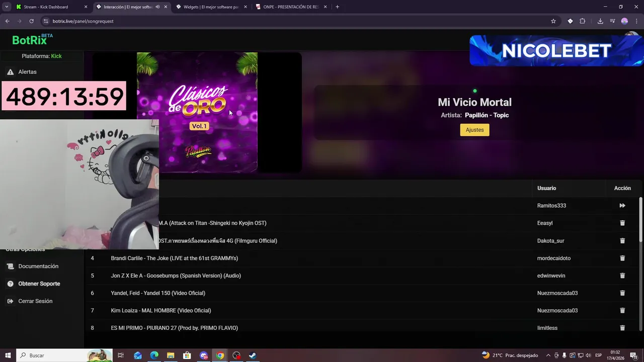Delete the song requested by Dakota_sur
This screenshot has height=362, width=644.
pyautogui.click(x=622, y=241)
